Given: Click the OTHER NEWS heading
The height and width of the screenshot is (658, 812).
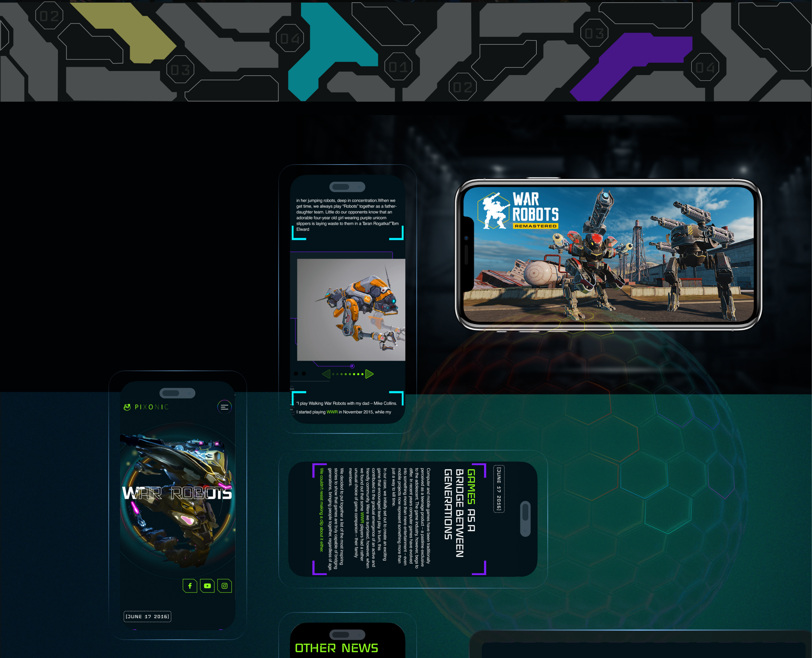Looking at the screenshot, I should 336,648.
